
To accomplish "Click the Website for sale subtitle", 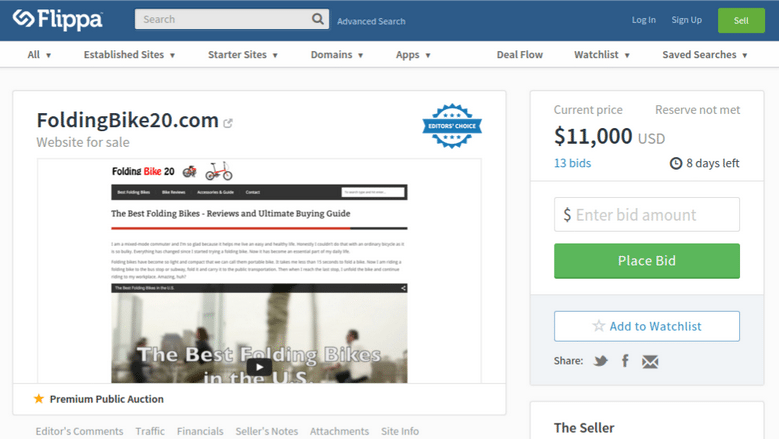I will 83,142.
